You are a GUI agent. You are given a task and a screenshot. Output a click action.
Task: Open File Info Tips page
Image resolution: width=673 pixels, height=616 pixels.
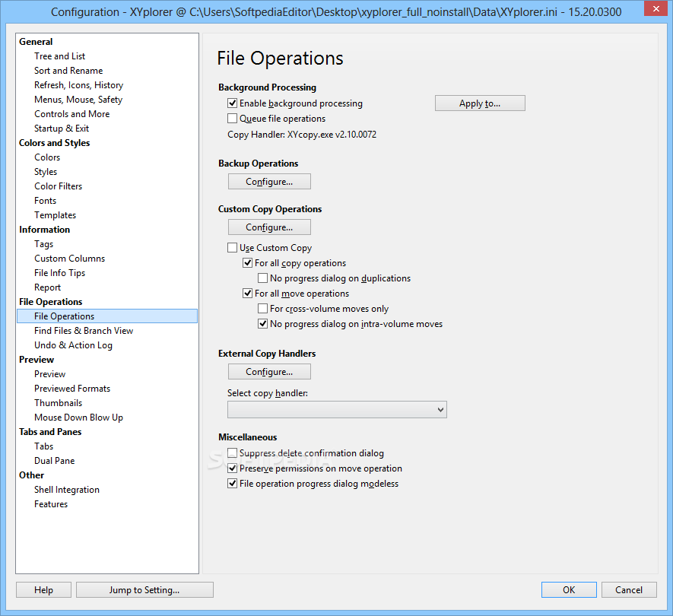click(59, 273)
